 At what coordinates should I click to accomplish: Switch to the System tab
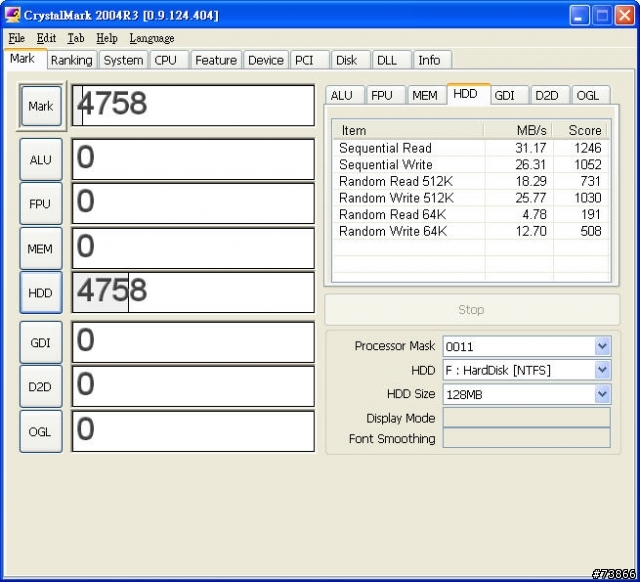click(123, 60)
